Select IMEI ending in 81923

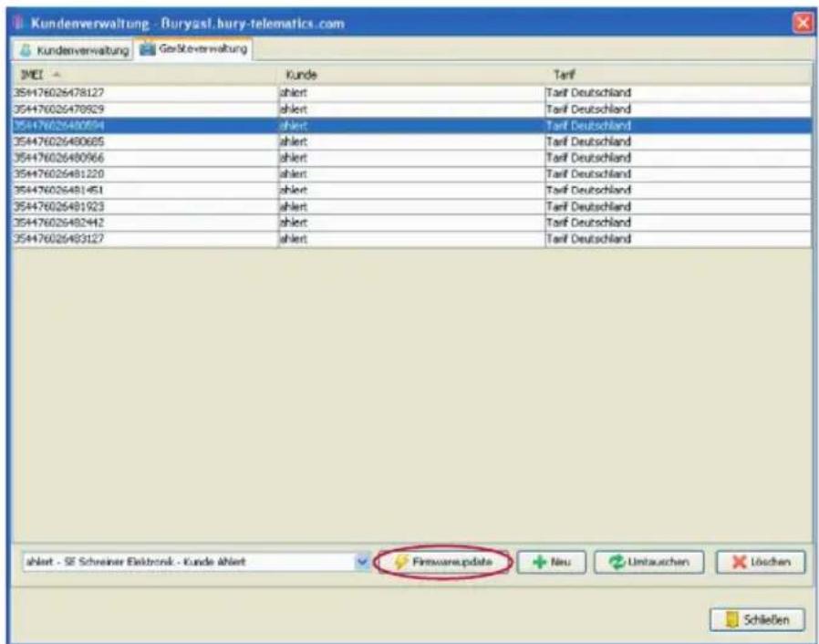point(58,206)
